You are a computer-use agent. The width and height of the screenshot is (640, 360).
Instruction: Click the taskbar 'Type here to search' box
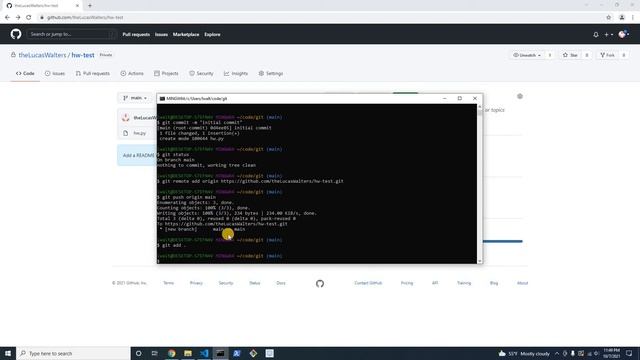click(73, 353)
